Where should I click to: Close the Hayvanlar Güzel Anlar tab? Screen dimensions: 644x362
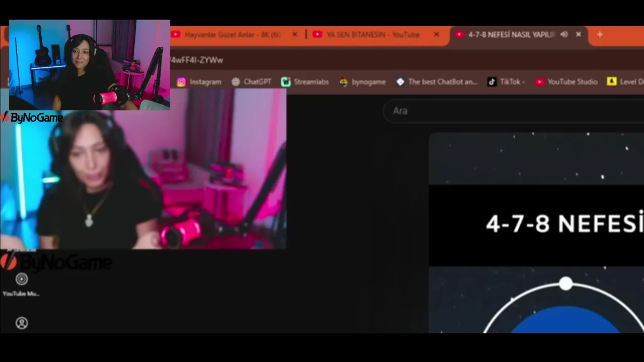click(x=295, y=35)
